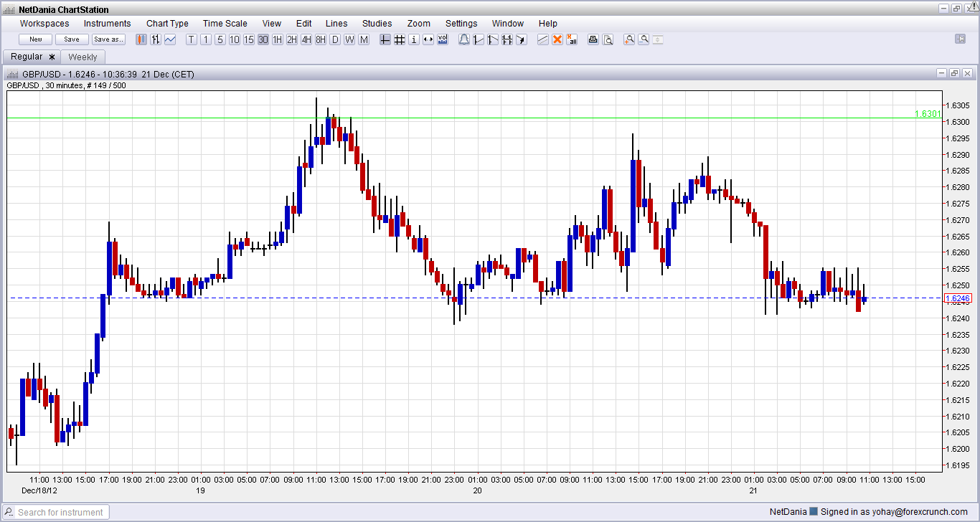Open the Chart Type menu

(167, 24)
